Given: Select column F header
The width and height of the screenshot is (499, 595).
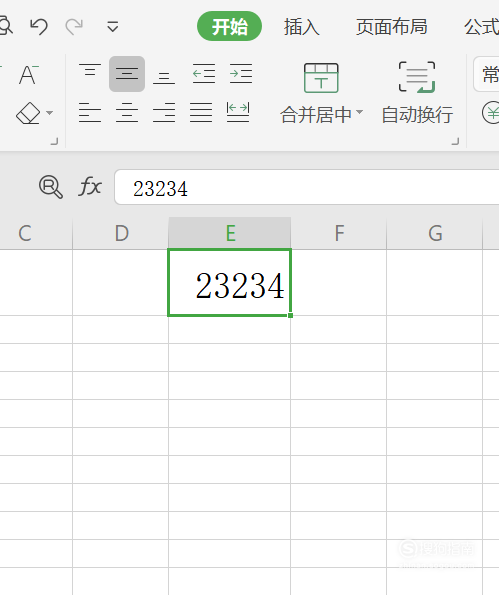Looking at the screenshot, I should point(339,233).
